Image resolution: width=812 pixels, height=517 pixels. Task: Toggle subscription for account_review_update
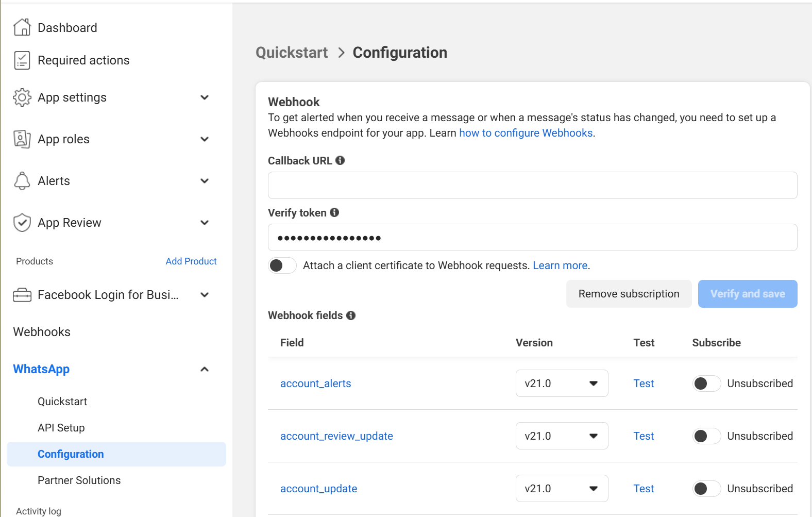(x=706, y=436)
